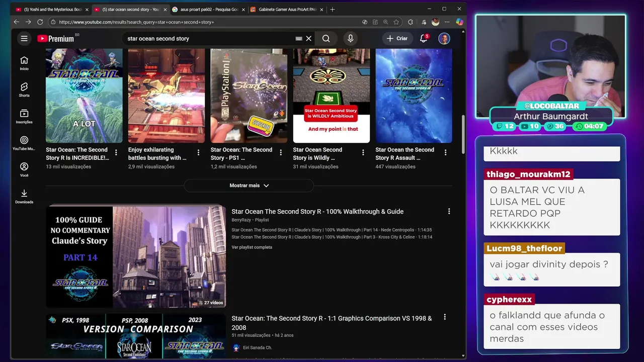Click the @LOCOBALTAR handle on the overlay
The image size is (644, 362).
point(551,106)
